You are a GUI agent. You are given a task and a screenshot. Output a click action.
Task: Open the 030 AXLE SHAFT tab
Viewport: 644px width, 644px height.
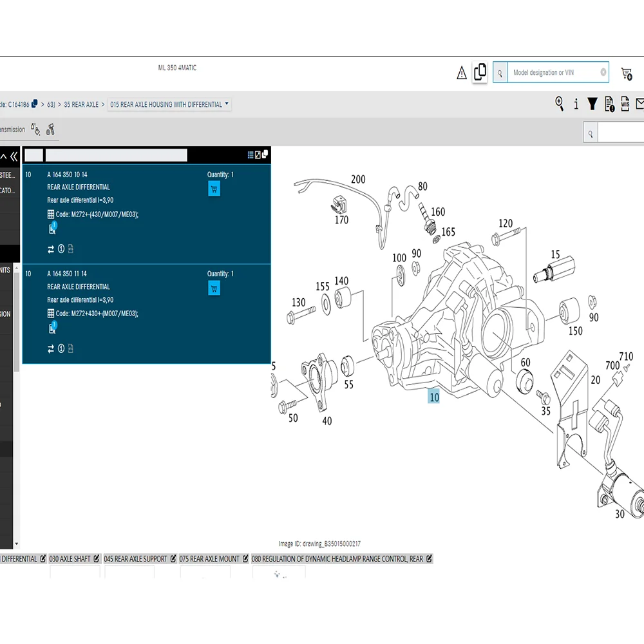coord(70,558)
